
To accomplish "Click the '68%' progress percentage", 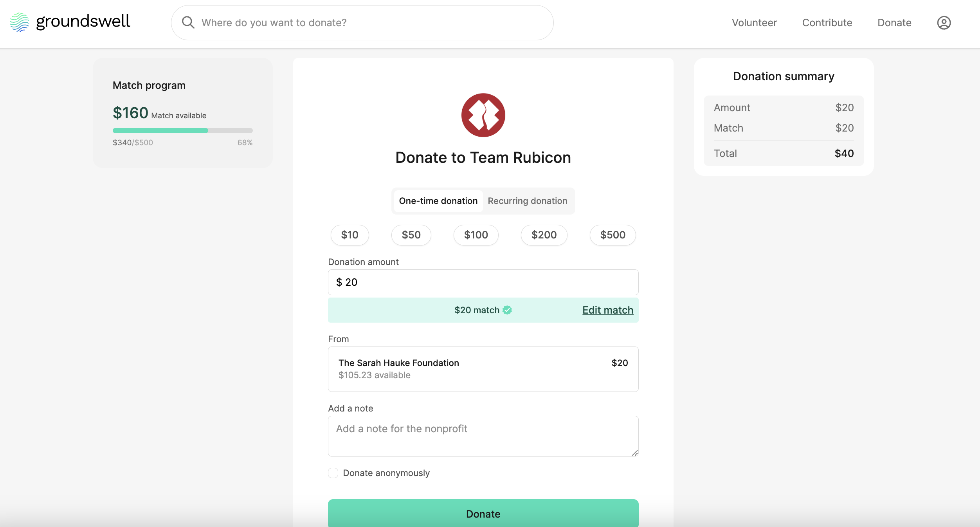I will [245, 143].
